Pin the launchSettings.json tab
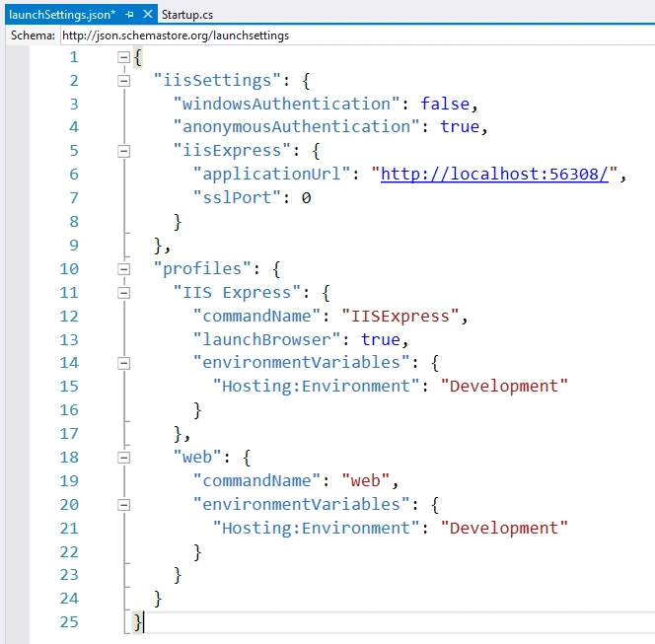 129,15
